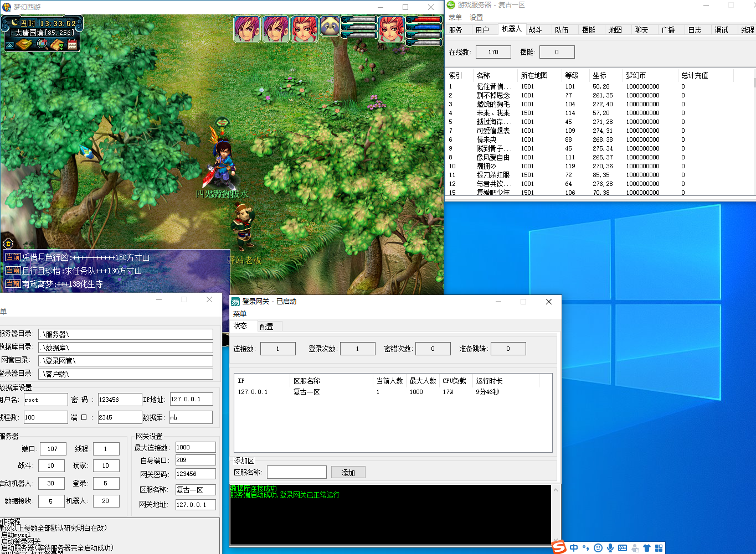Toggle Chinese input mode (中) in the IME bar
Viewport: 756px width, 554px height.
pos(574,548)
